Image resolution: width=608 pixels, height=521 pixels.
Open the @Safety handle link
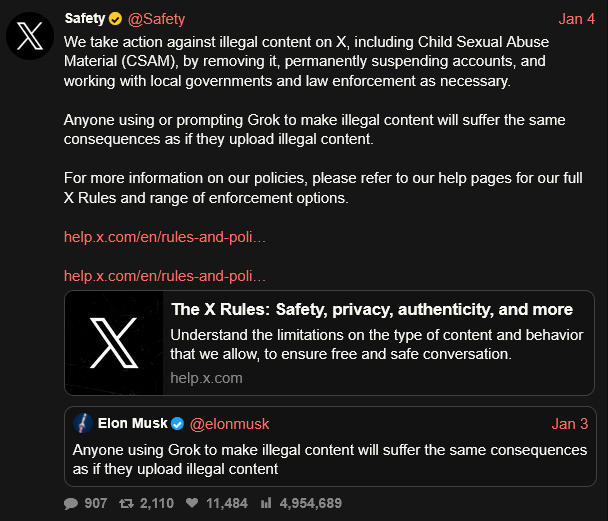tap(157, 19)
